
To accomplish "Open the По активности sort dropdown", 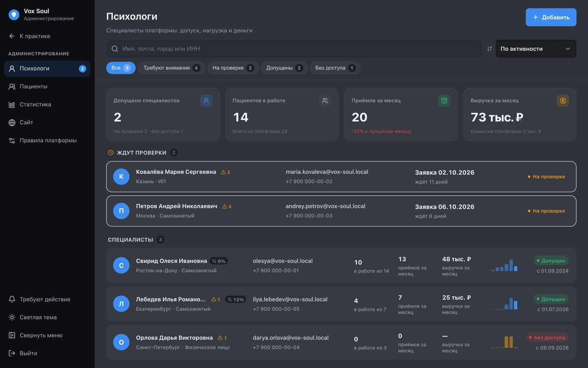I will point(536,49).
